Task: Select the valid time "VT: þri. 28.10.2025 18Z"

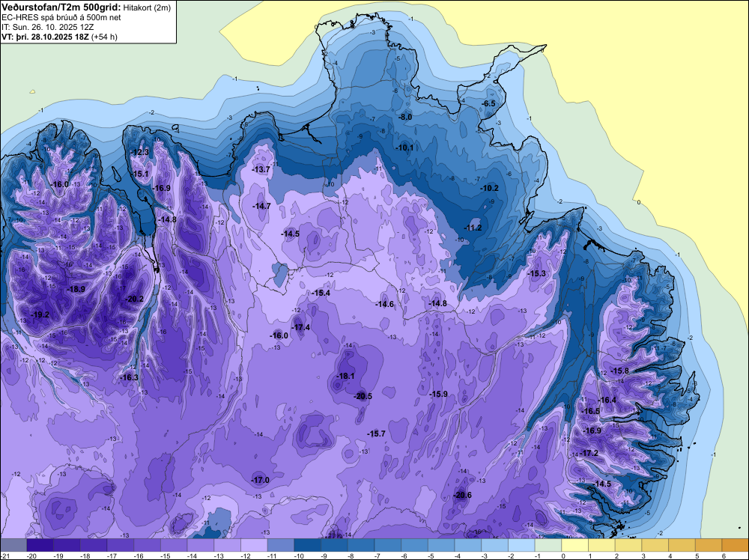Action: tap(46, 37)
